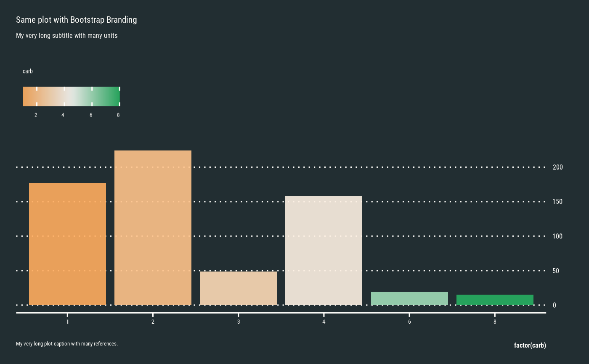This screenshot has width=589, height=364.
Task: Click the title Same plot with Bootstrap Branding
Action: (x=76, y=20)
